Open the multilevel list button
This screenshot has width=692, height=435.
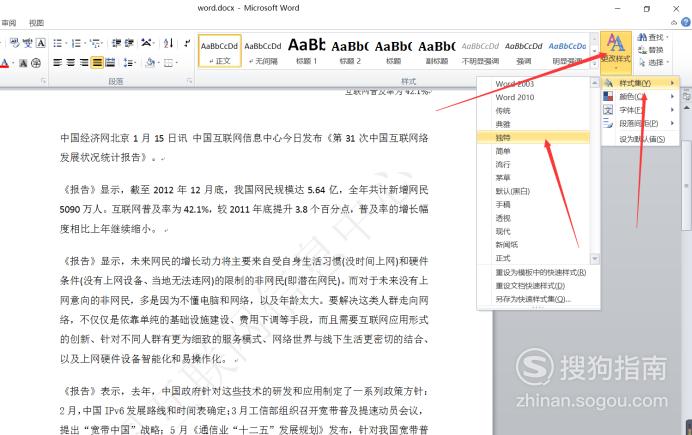(x=95, y=43)
